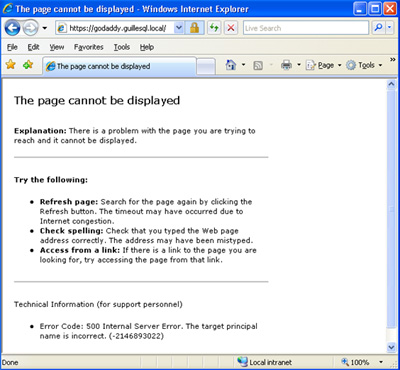Expand the command bar overflow chevron
Image resolution: width=400 pixels, height=370 pixels.
(392, 60)
